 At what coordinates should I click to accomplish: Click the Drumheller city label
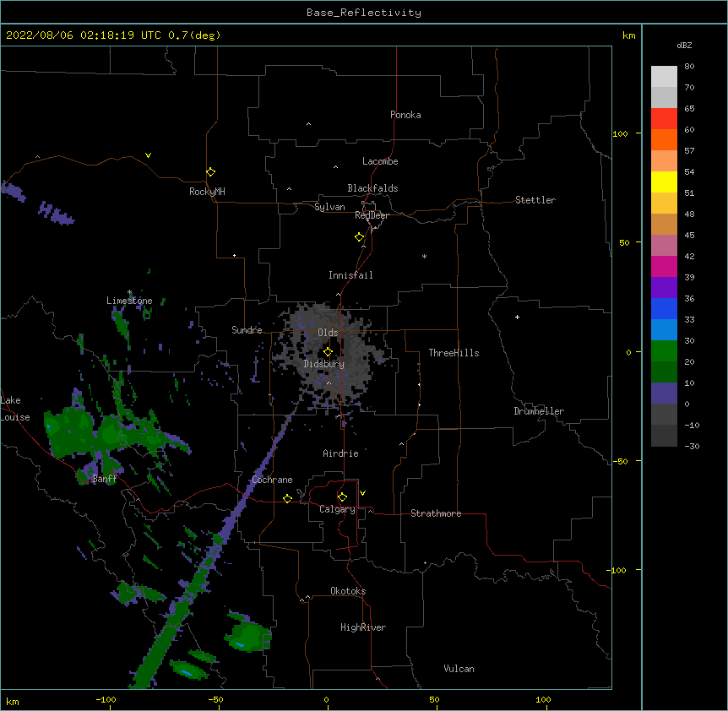pos(539,411)
